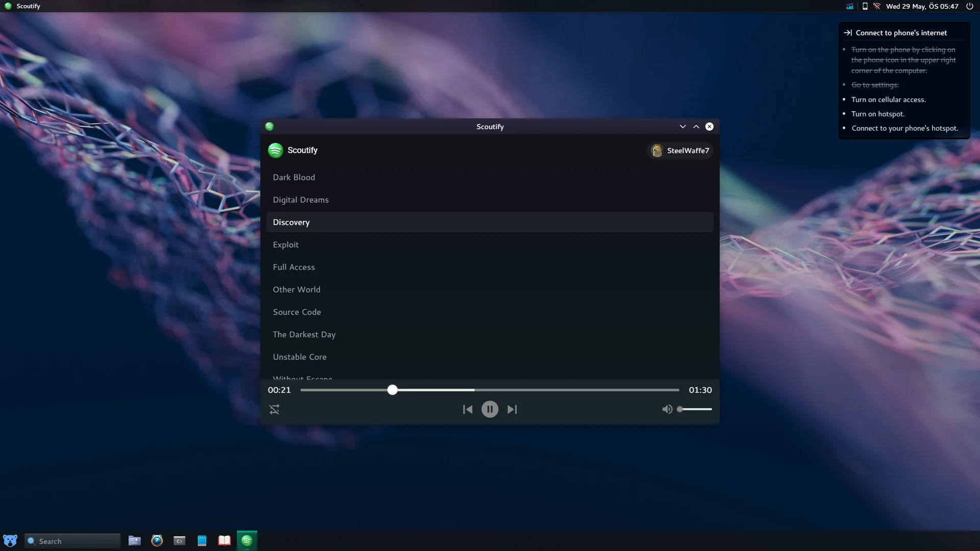Go back to the previous track
Image resolution: width=980 pixels, height=551 pixels.
click(x=467, y=409)
